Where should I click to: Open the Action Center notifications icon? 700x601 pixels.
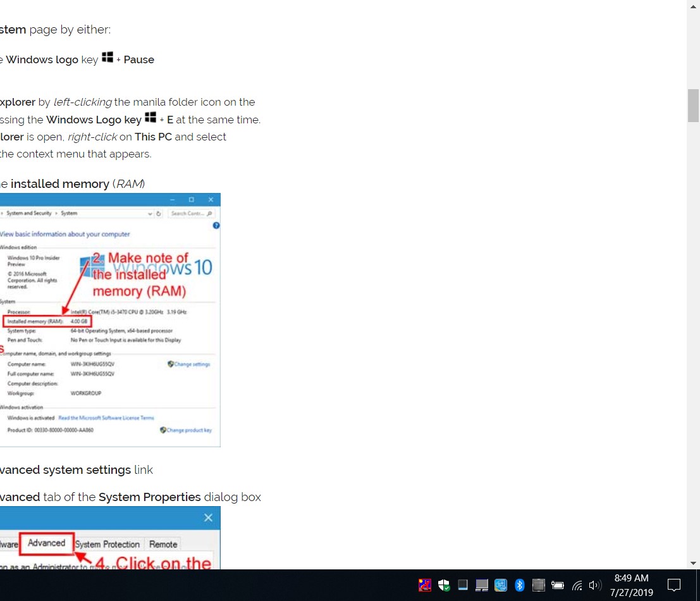(x=673, y=585)
